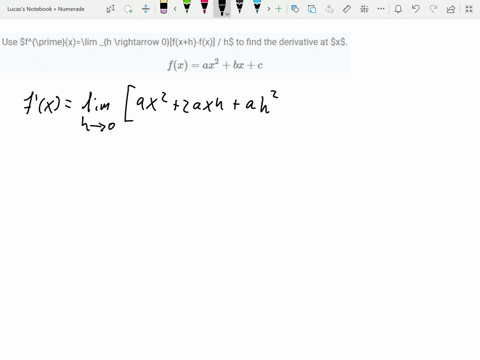Undo the last ink stroke

coord(415,9)
